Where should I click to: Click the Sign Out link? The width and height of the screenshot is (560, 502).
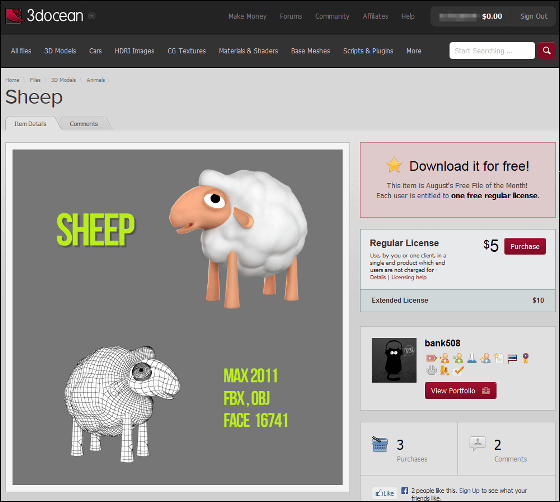tap(534, 16)
